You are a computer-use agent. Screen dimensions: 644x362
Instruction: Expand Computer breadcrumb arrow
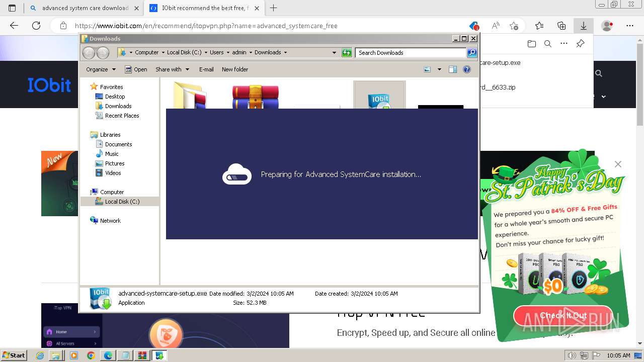point(163,52)
